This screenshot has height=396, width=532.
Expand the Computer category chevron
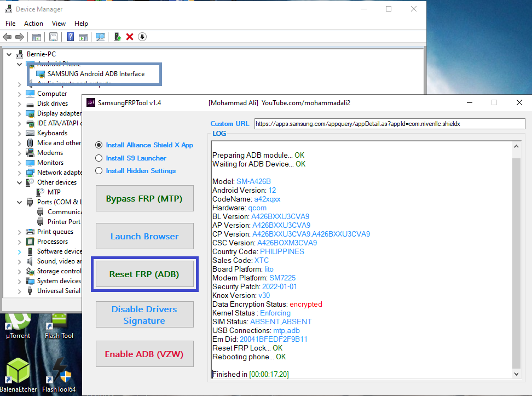click(x=19, y=94)
